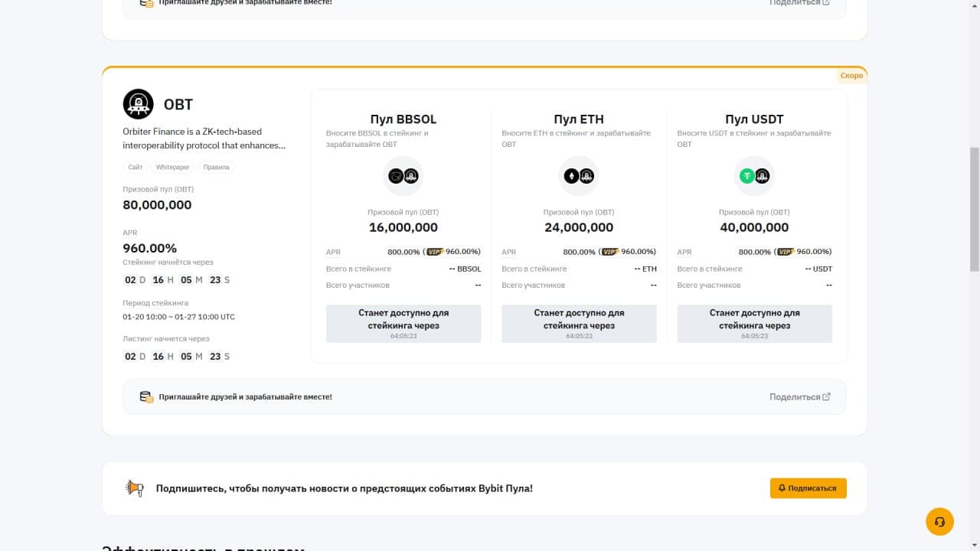Click the '-- USDT' total staked value

(x=818, y=269)
